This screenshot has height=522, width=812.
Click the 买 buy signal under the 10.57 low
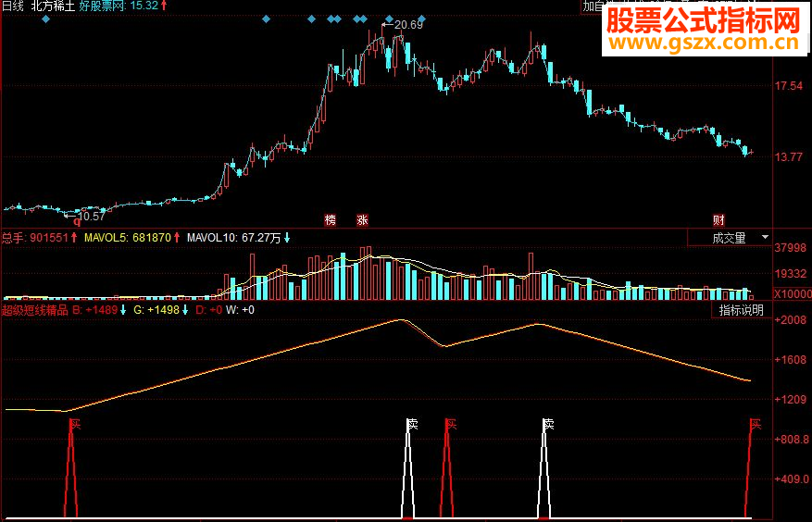(75, 425)
